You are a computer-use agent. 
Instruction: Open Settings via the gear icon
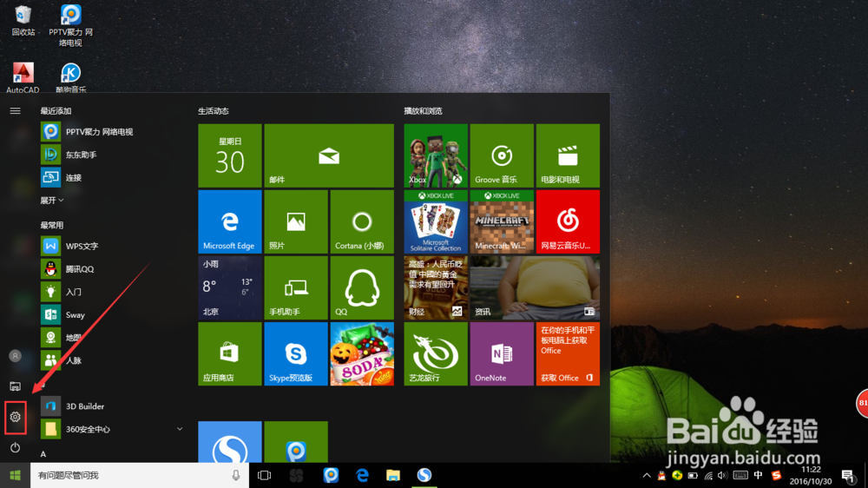[15, 417]
